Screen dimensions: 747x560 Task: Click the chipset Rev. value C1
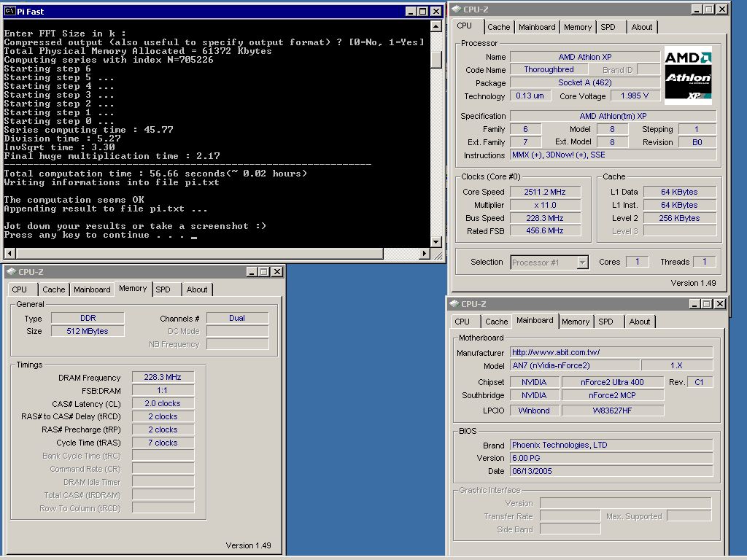coord(700,382)
